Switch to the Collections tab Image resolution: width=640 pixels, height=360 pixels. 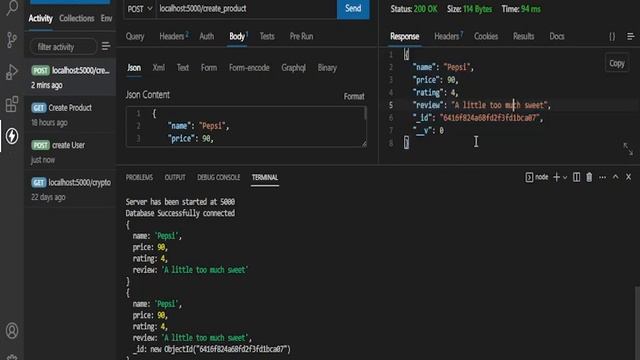pyautogui.click(x=76, y=18)
